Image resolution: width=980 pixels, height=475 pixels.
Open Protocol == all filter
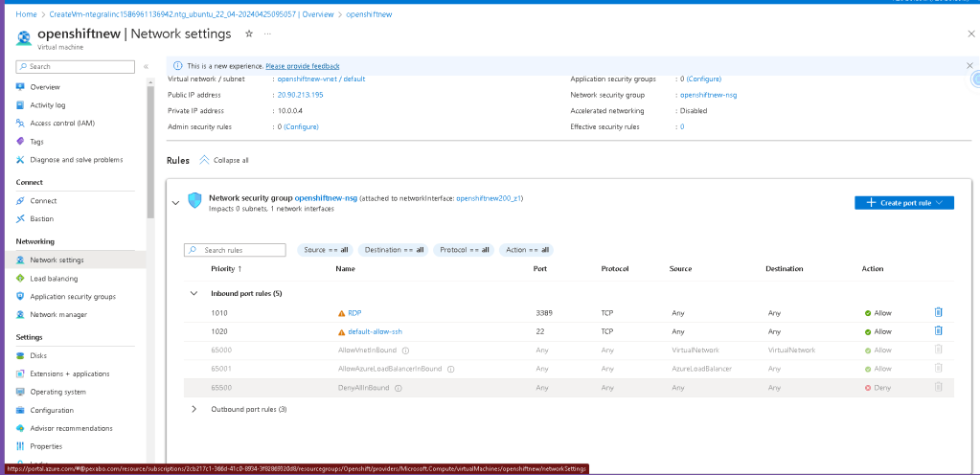click(464, 250)
